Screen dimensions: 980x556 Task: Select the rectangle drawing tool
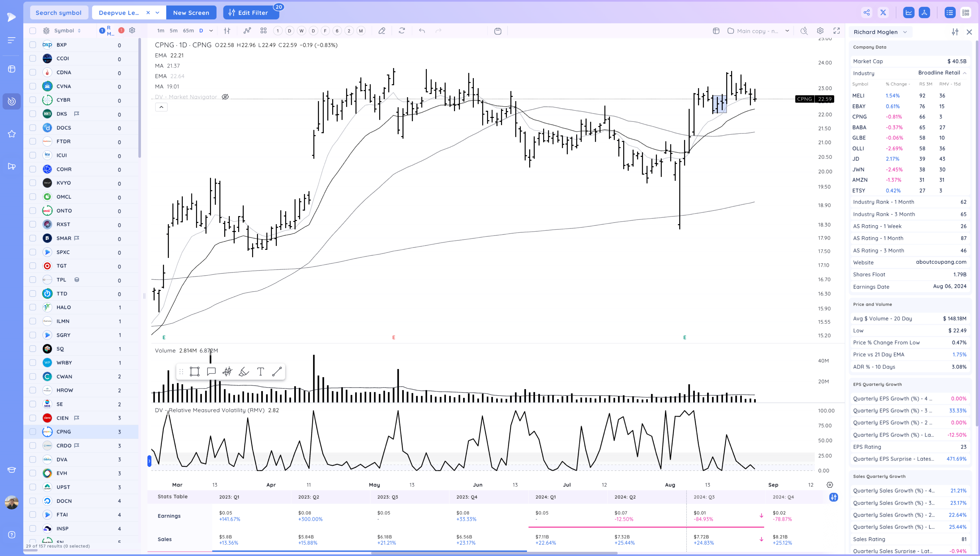194,372
